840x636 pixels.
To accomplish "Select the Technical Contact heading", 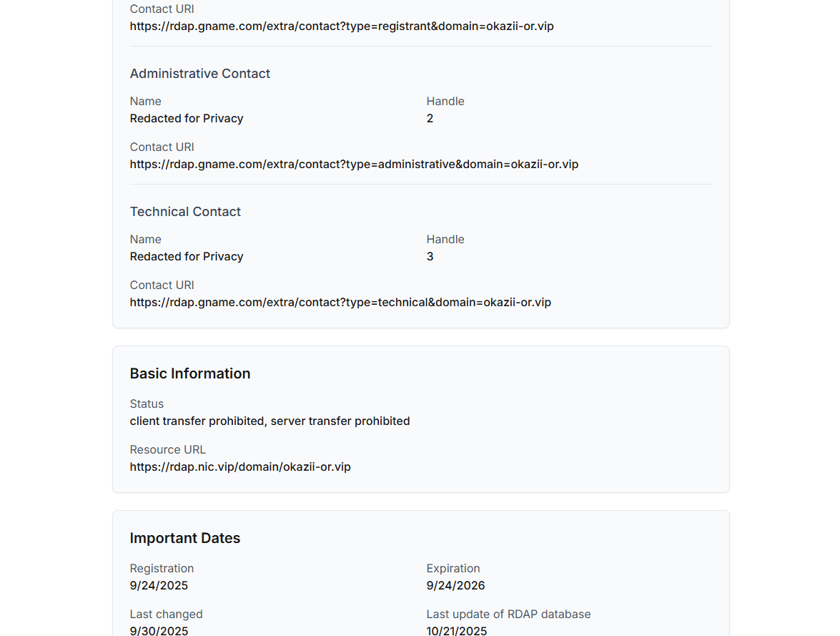I will tap(185, 212).
